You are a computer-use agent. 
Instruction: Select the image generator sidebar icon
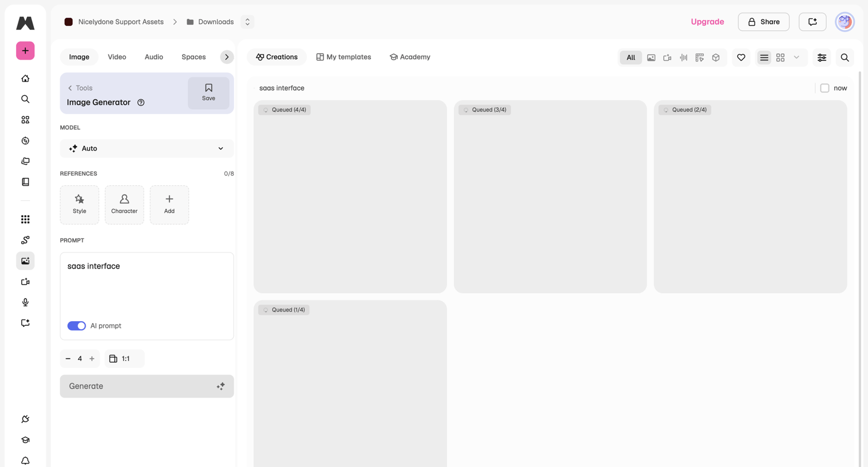[25, 261]
